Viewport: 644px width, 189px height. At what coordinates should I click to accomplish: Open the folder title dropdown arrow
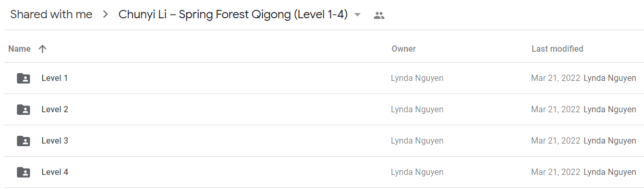point(357,15)
